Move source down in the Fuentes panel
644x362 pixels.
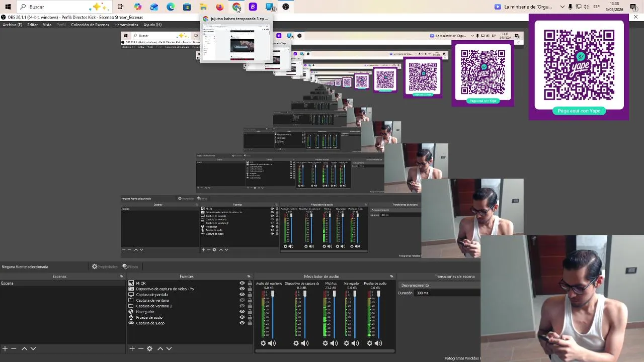pos(169,348)
